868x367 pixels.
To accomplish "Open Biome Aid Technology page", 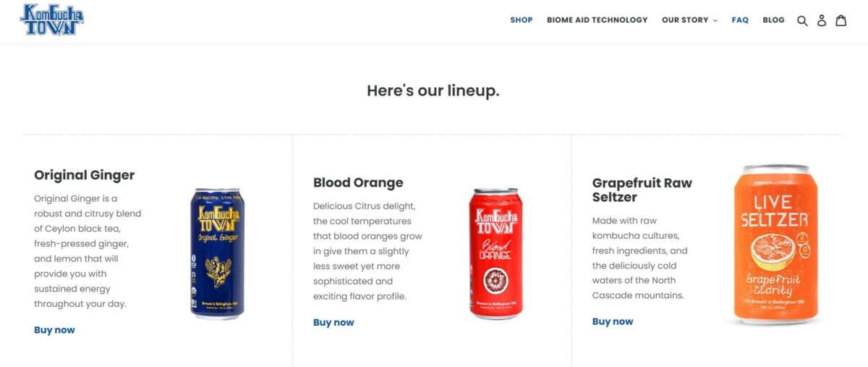I will coord(597,20).
